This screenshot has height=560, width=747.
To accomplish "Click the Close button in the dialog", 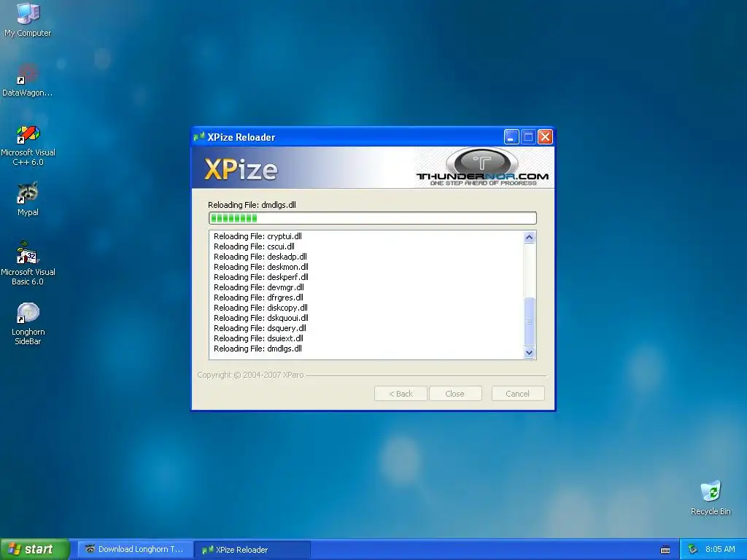I will (455, 394).
